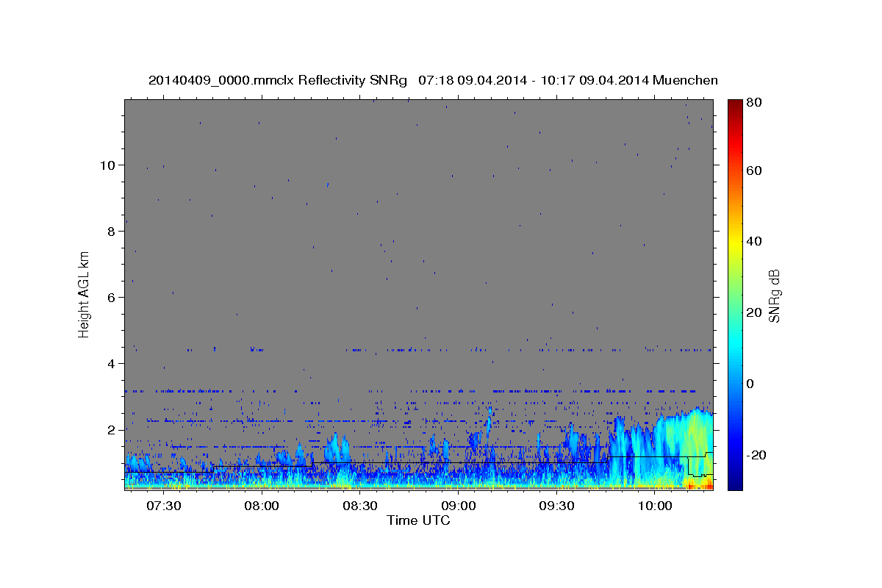Viewport: 882px width, 588px height.
Task: Click the 09:30 time tick label
Action: (557, 506)
